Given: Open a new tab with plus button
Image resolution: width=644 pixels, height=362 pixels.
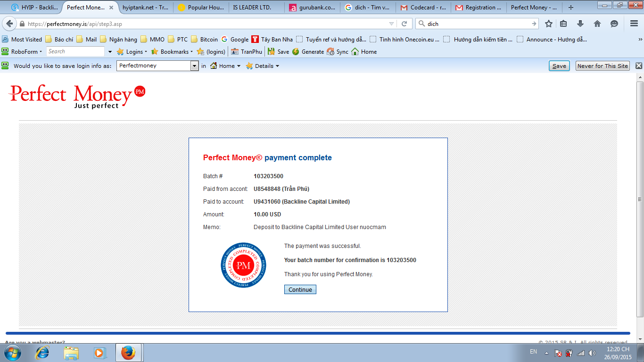Looking at the screenshot, I should coord(571,8).
